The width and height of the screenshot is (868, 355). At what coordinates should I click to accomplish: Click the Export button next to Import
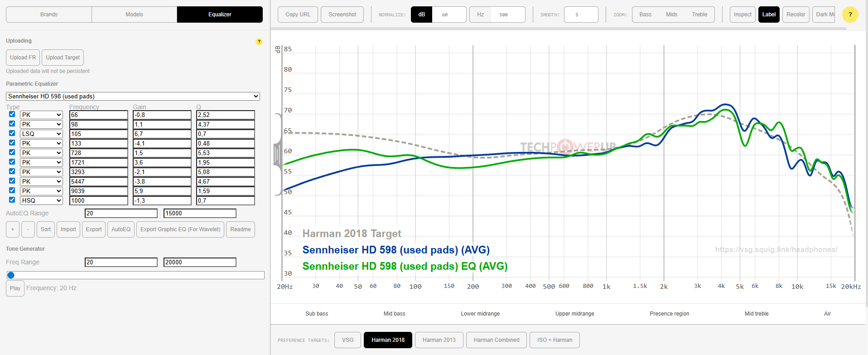(94, 229)
